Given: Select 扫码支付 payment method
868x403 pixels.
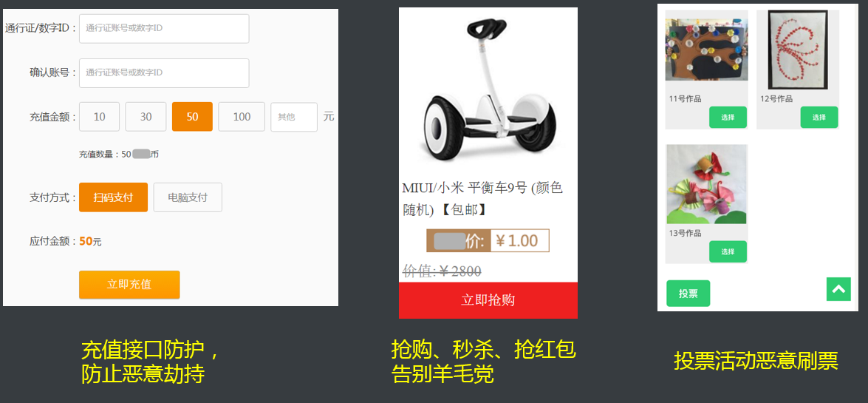Looking at the screenshot, I should (114, 197).
